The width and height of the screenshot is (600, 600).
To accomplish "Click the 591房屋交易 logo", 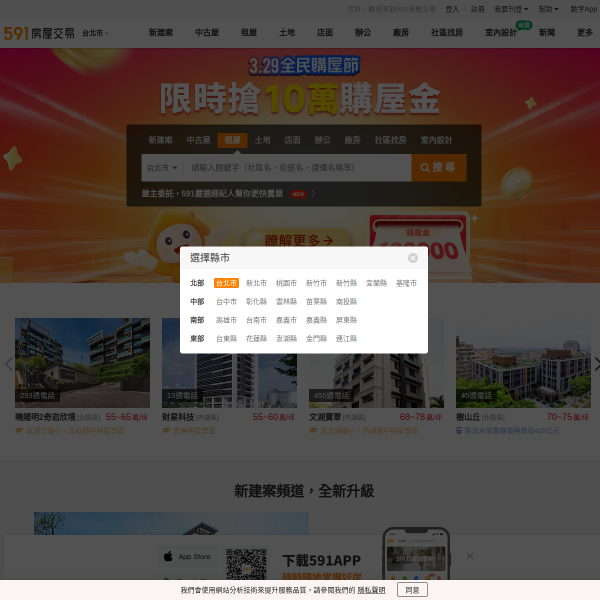I will click(x=39, y=33).
